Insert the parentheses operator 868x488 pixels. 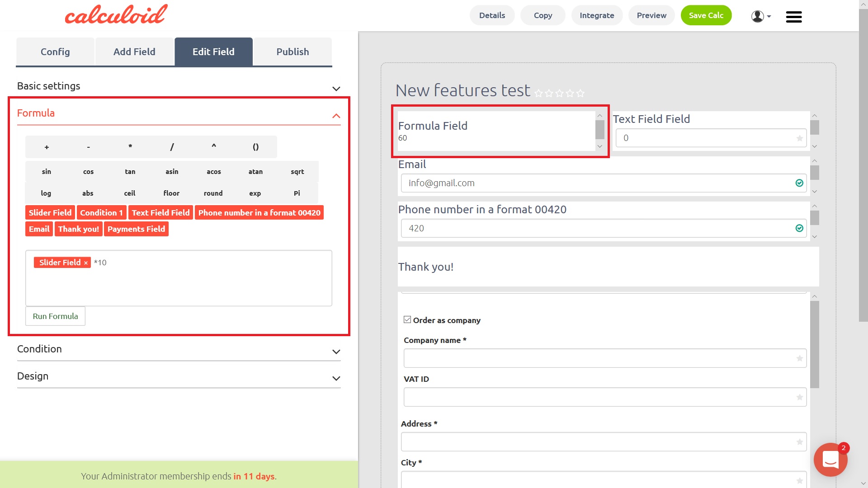(x=255, y=147)
